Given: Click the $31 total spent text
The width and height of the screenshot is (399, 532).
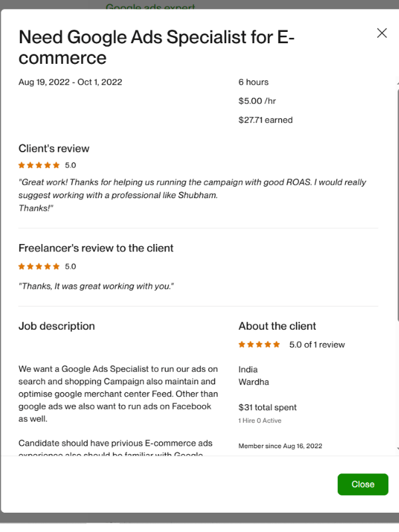Looking at the screenshot, I should tap(267, 407).
